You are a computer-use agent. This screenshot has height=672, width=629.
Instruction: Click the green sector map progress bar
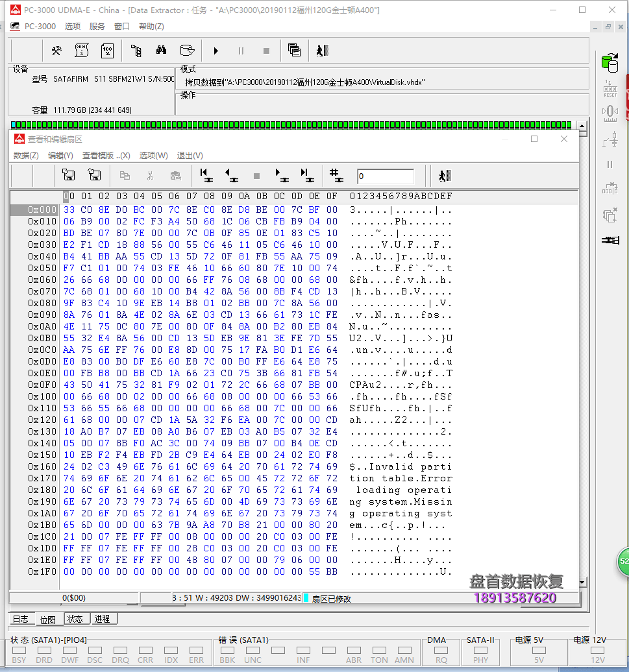(291, 125)
